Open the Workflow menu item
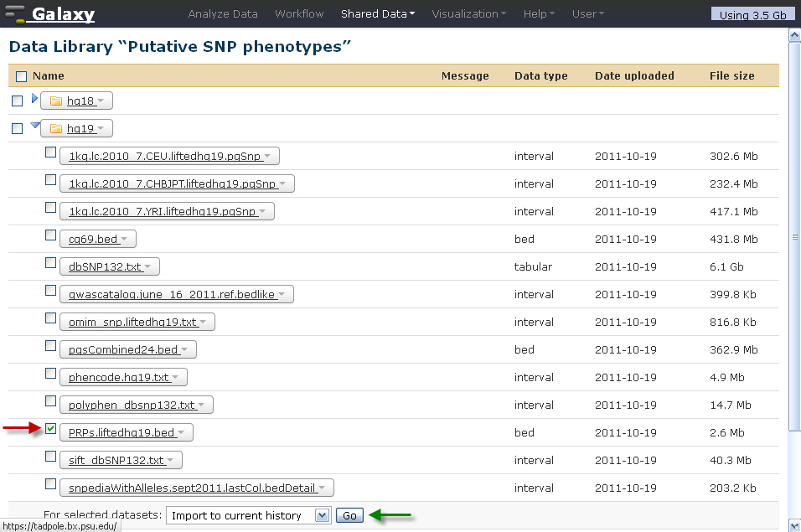Image resolution: width=801 pixels, height=532 pixels. click(x=299, y=13)
